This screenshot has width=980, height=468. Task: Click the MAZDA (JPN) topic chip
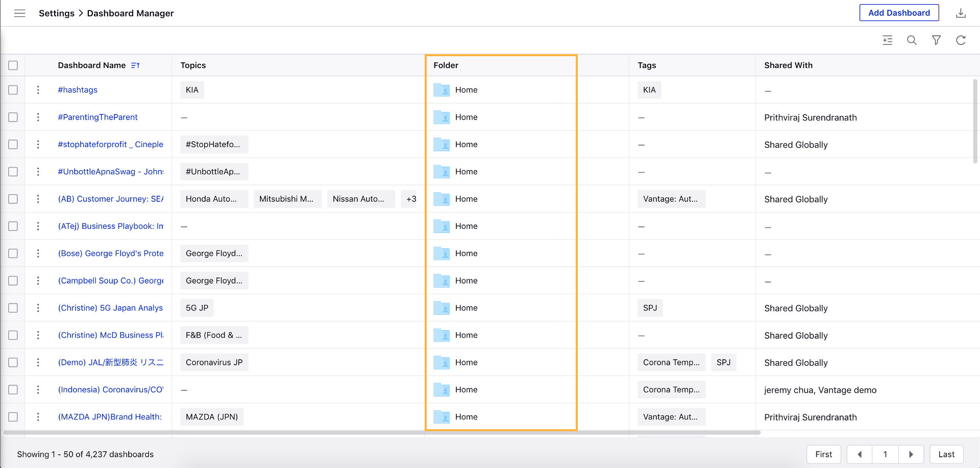tap(212, 417)
